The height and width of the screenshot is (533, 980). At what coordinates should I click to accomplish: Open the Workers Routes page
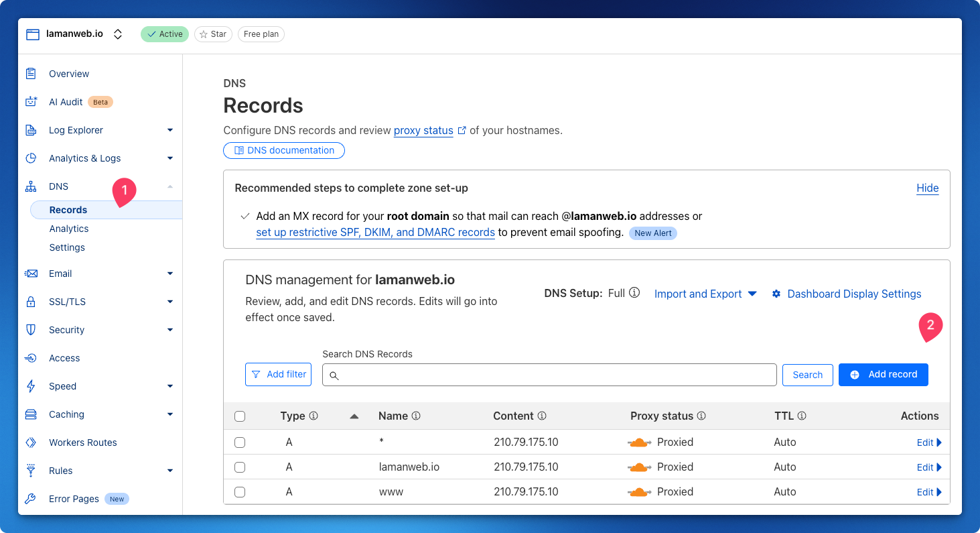tap(83, 442)
